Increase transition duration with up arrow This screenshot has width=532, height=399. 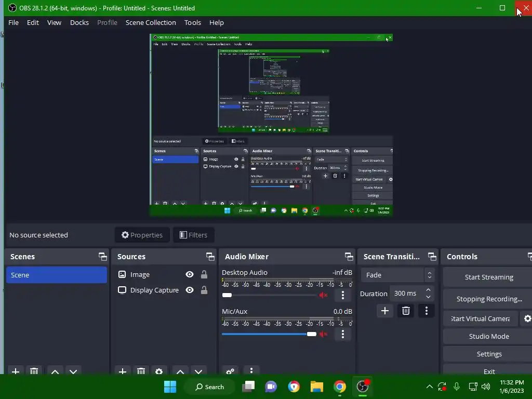click(x=428, y=290)
